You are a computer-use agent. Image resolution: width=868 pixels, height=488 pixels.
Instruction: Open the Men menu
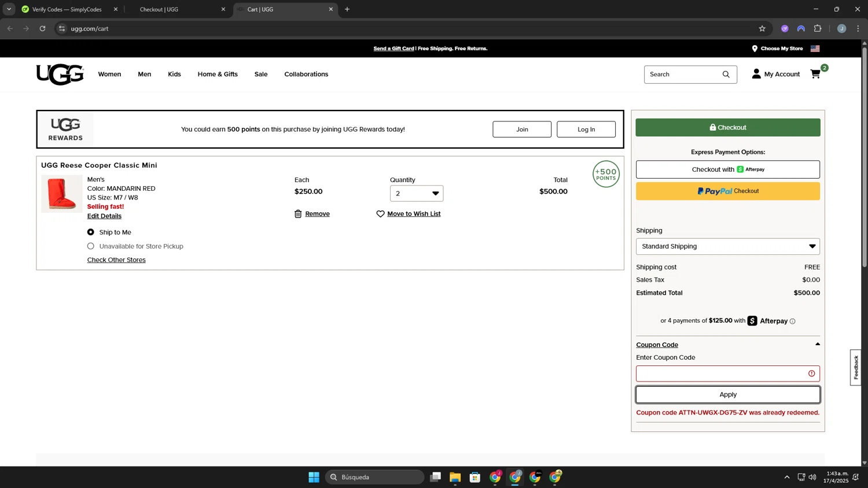click(x=145, y=74)
